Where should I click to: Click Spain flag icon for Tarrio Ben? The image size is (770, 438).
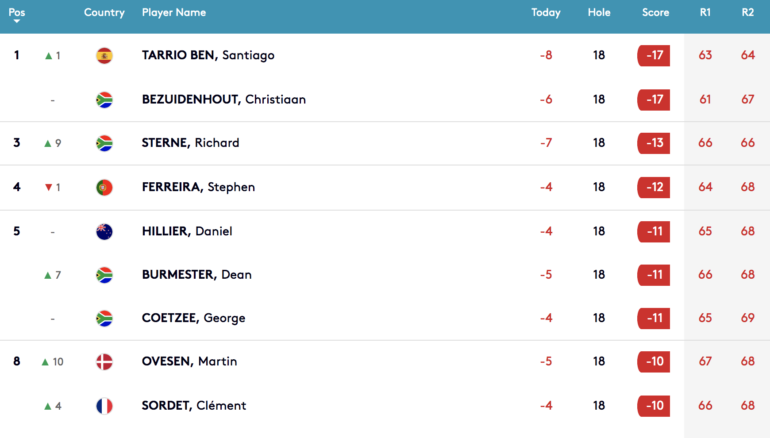click(104, 55)
